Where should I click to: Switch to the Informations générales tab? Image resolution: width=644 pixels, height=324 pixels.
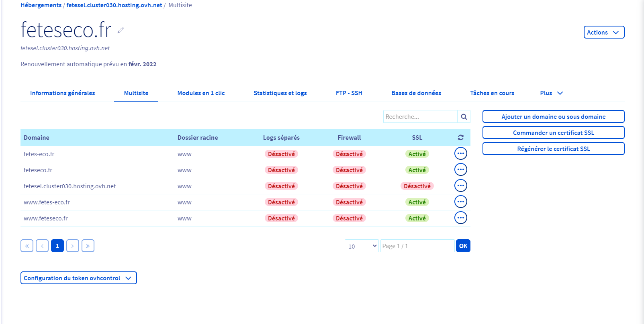(x=63, y=93)
